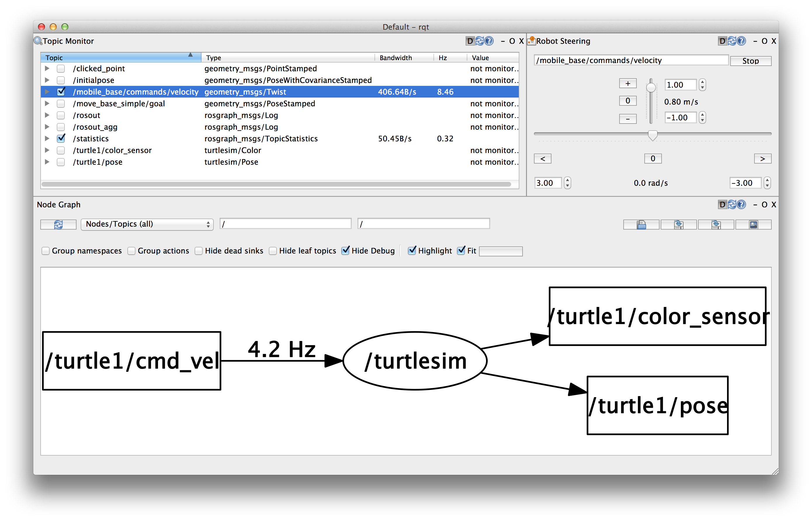Expand the /initialpose topic row

47,80
